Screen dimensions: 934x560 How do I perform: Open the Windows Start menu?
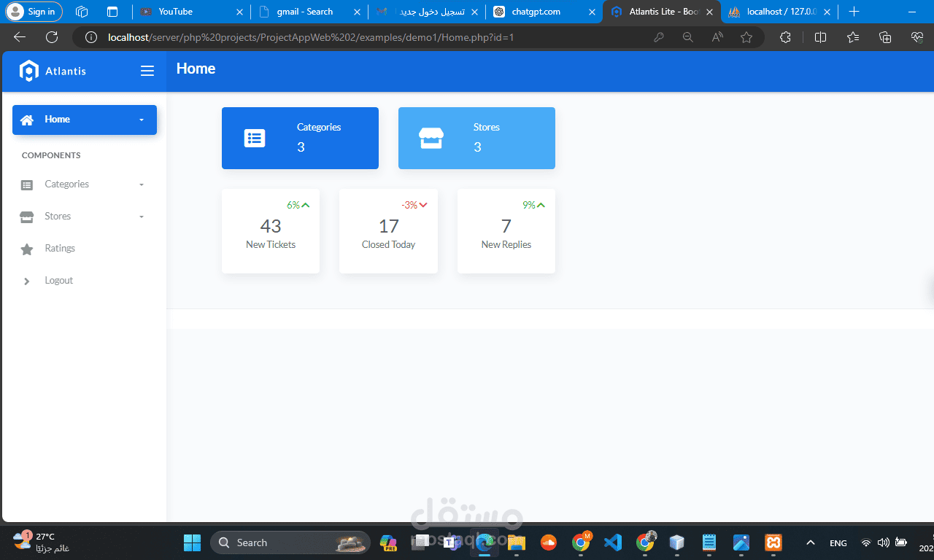[x=192, y=542]
